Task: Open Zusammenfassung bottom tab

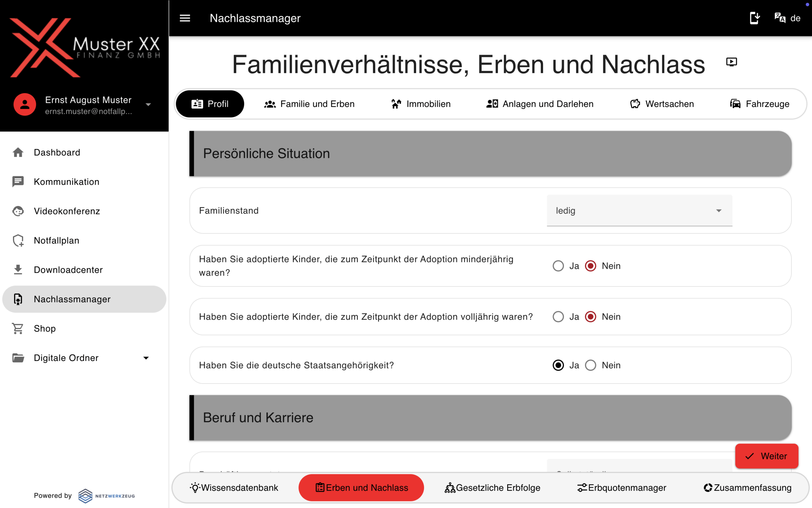Action: 748,488
